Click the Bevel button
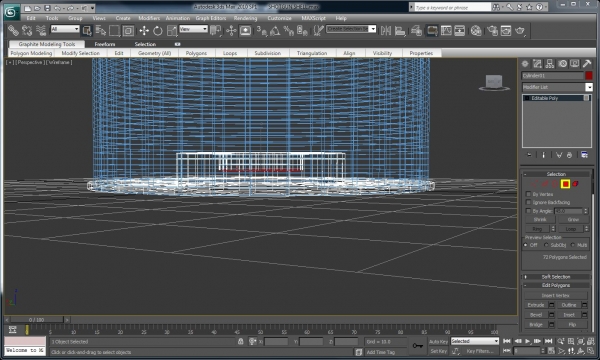This screenshot has width=600, height=360. pos(536,315)
